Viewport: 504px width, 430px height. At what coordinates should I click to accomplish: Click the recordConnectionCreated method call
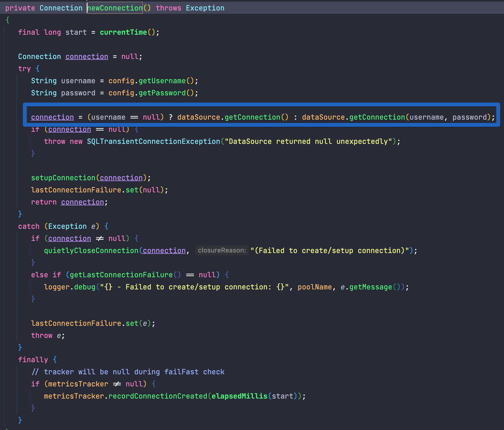click(x=158, y=396)
